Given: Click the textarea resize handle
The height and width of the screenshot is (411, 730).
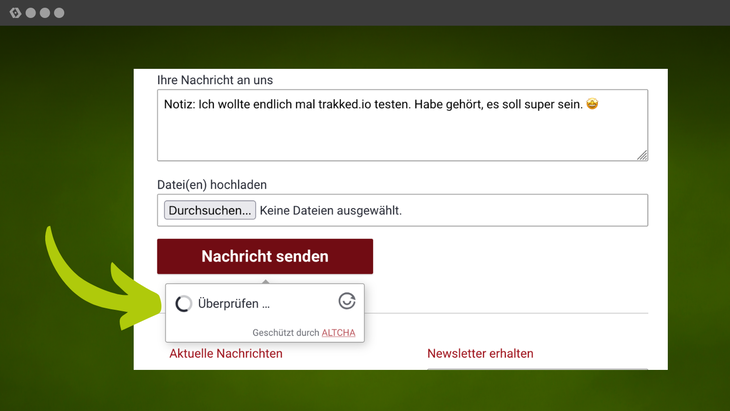Looking at the screenshot, I should click(x=642, y=155).
